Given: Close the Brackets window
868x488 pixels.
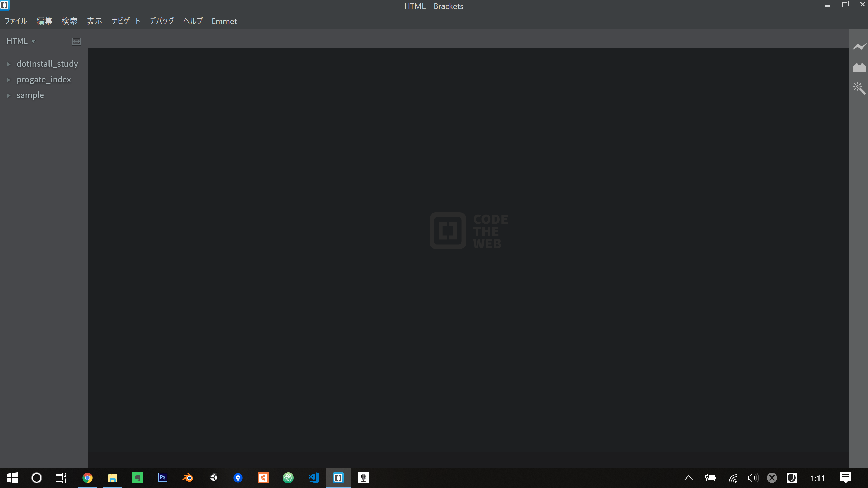Looking at the screenshot, I should (x=862, y=5).
